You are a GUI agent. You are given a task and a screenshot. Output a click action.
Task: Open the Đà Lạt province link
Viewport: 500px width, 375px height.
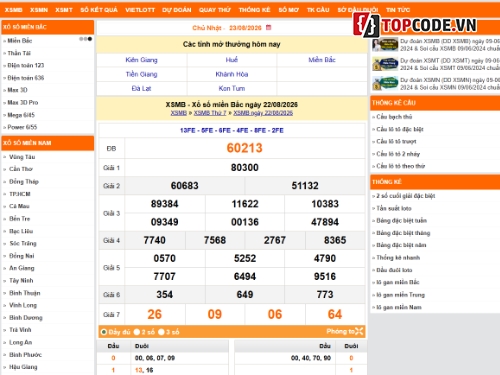pyautogui.click(x=141, y=89)
